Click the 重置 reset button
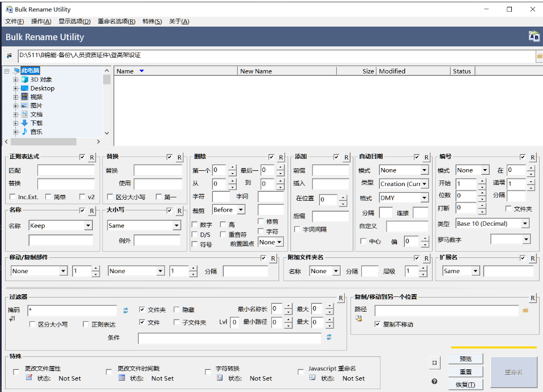The width and height of the screenshot is (543, 392). pyautogui.click(x=465, y=372)
